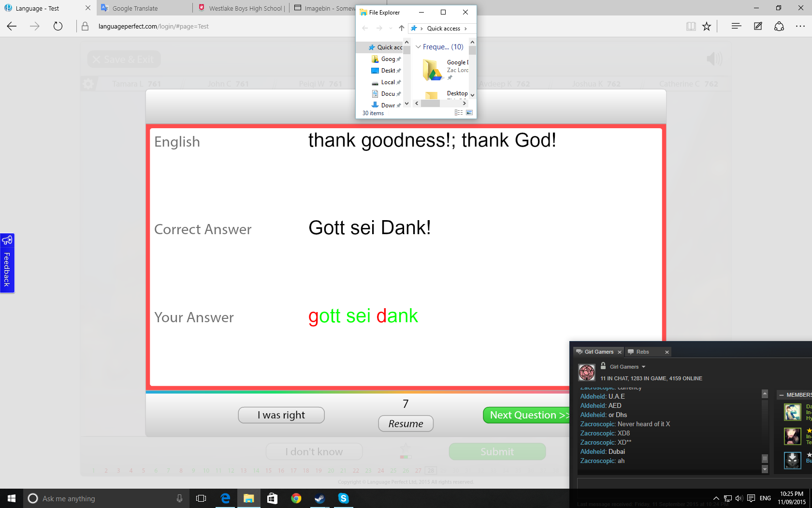The image size is (812, 508).
Task: Open Action Center notification icon
Action: (751, 498)
